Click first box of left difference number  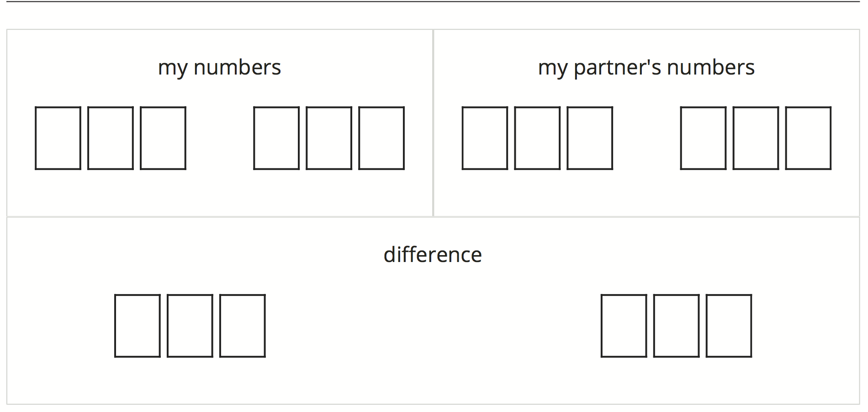[138, 326]
